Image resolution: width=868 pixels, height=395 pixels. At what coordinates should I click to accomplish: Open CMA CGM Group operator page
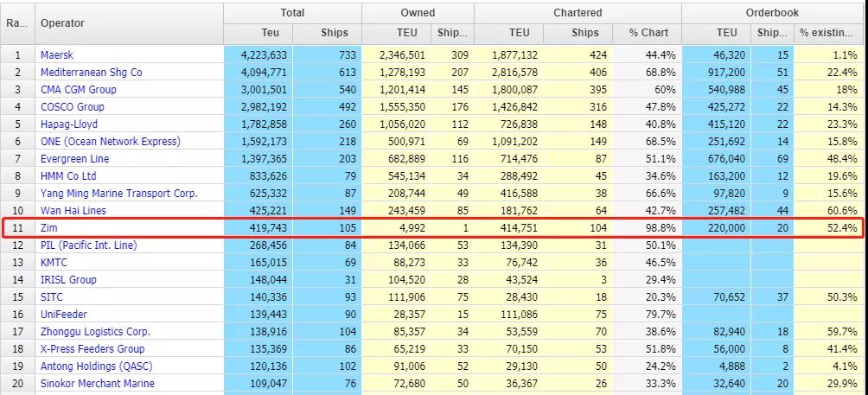click(x=78, y=90)
